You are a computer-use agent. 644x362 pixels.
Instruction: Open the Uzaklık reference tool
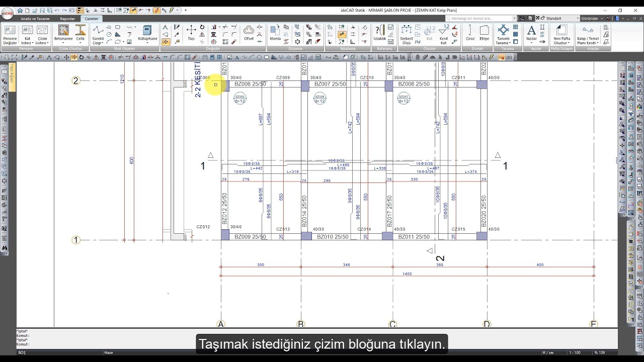coord(379,33)
